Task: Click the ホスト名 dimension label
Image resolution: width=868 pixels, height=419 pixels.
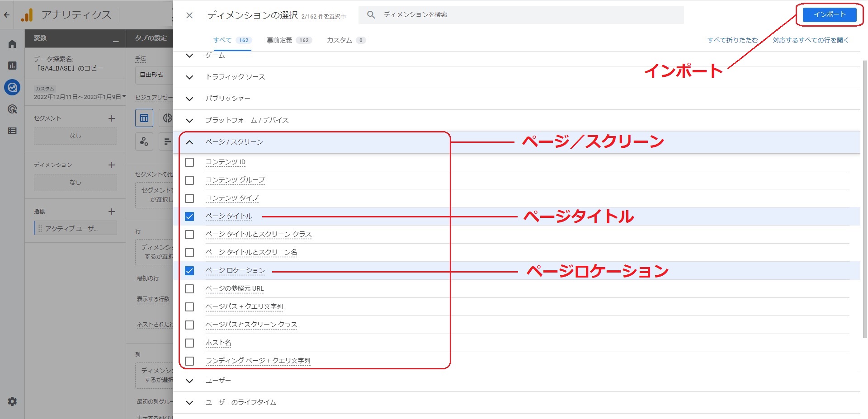Action: [x=218, y=343]
